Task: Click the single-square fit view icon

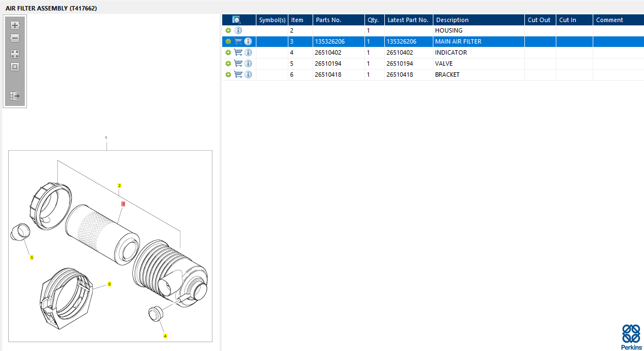Action: pyautogui.click(x=15, y=67)
